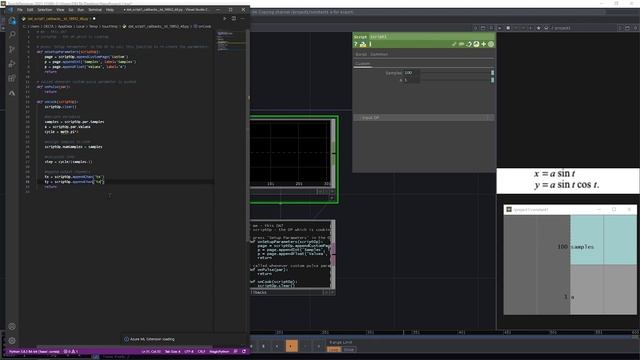
Task: Click the language pie icon in parameter header
Action: coord(476,44)
